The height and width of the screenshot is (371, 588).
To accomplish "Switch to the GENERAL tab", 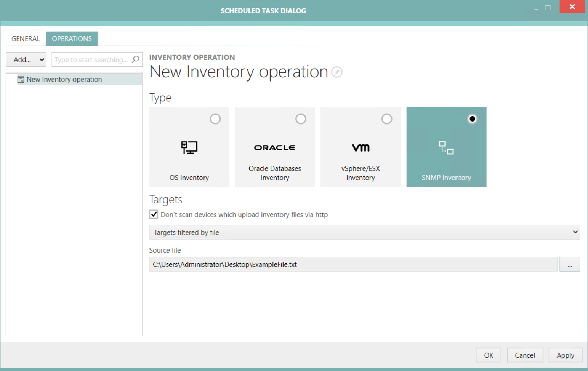I will tap(25, 38).
